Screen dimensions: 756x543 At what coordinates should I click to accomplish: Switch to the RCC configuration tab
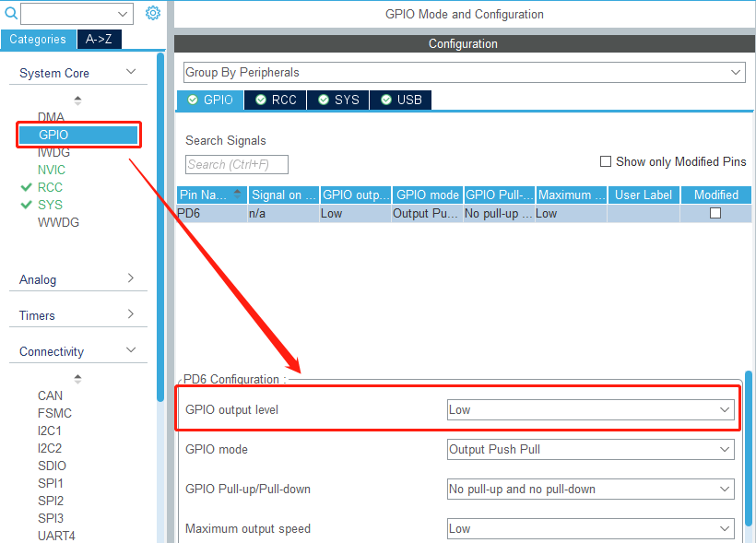(x=276, y=100)
